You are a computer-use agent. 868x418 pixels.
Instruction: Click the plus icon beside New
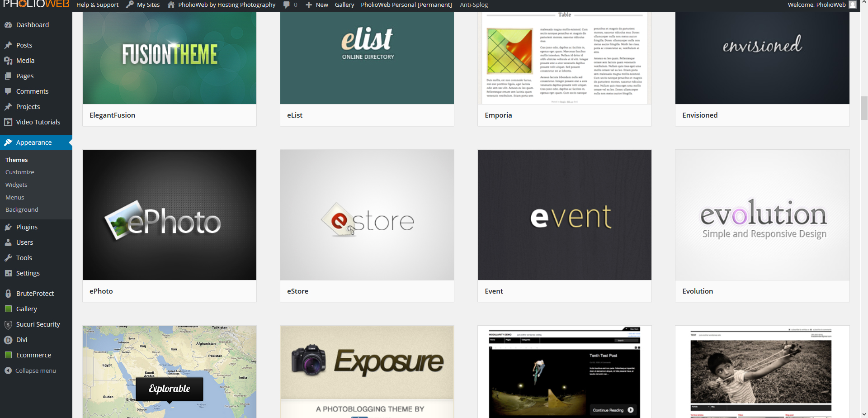click(309, 5)
